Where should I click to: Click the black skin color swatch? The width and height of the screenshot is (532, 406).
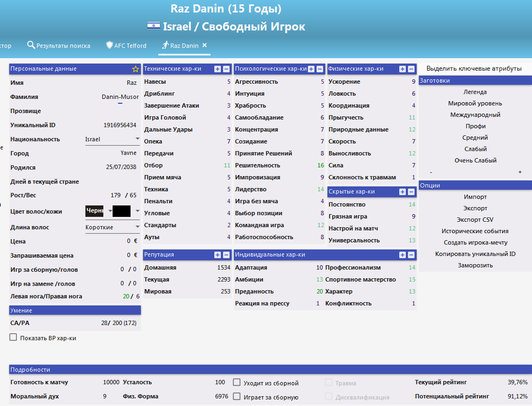pos(121,211)
